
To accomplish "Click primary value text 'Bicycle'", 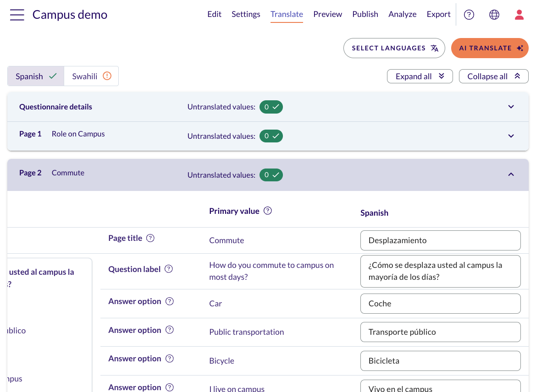I will point(221,361).
